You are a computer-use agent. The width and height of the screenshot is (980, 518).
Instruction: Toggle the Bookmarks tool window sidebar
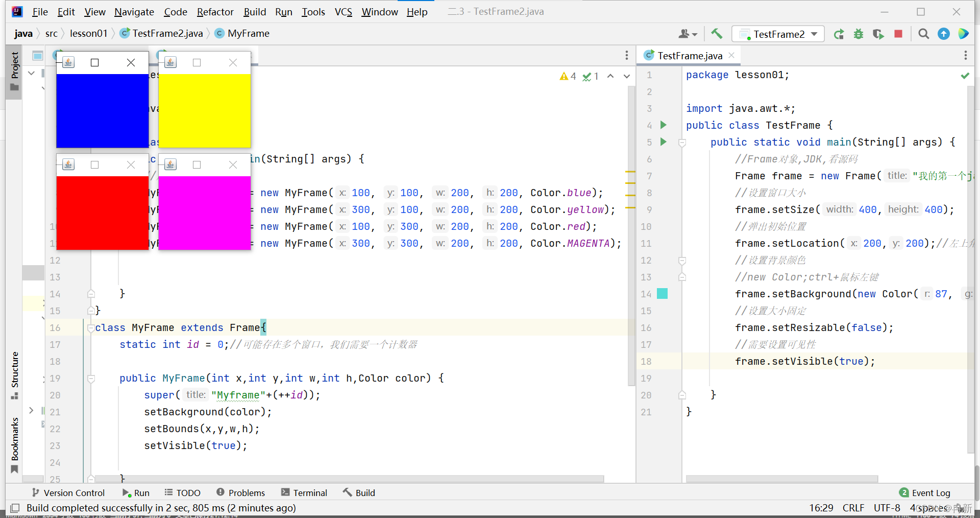(x=14, y=445)
